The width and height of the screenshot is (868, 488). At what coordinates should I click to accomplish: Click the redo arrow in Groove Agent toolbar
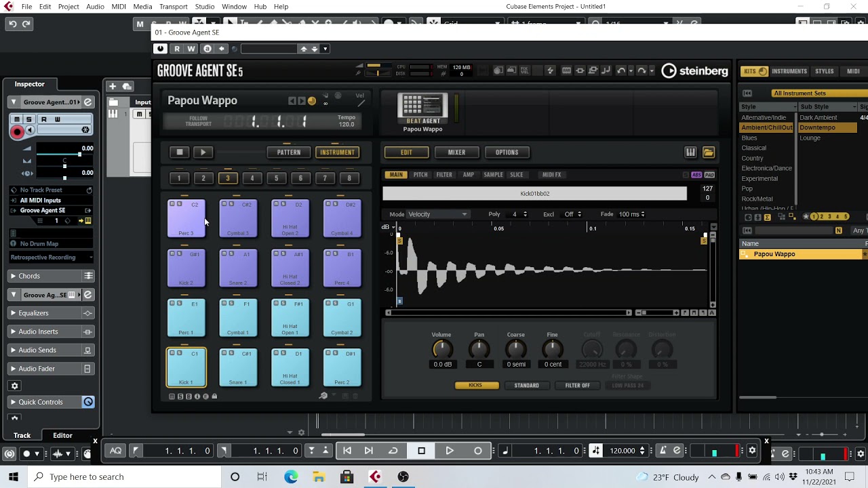(642, 70)
